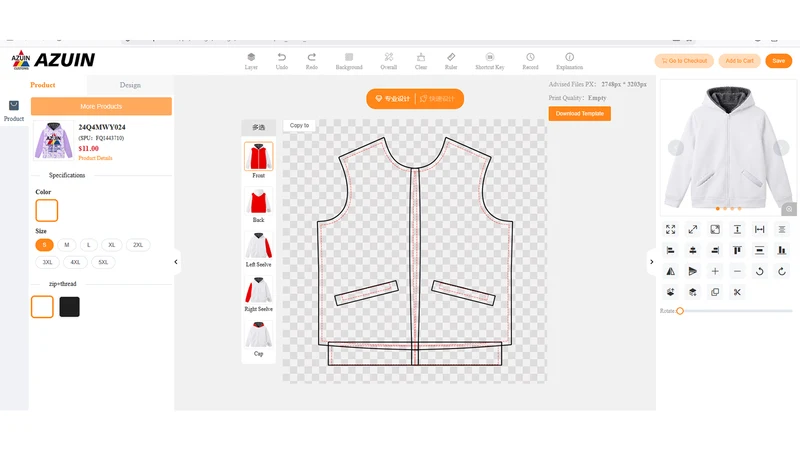Screen dimensions: 800x450
Task: Select the white Color swatch
Action: pos(46,210)
